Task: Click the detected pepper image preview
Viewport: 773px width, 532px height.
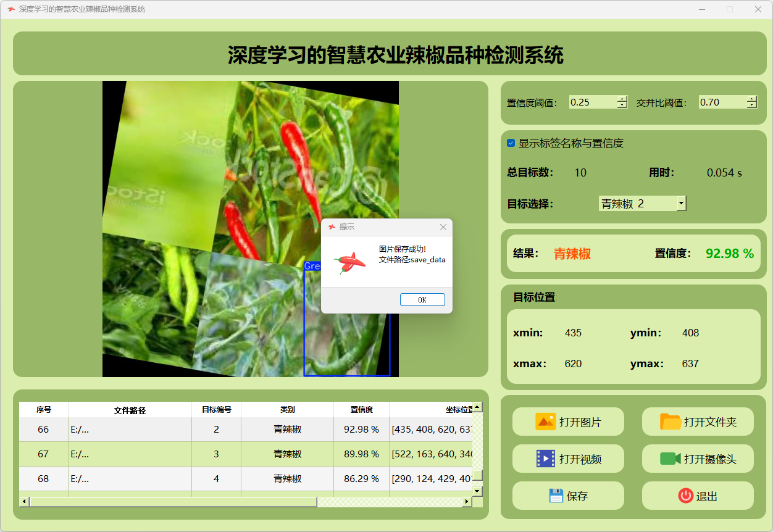Action: [251, 228]
